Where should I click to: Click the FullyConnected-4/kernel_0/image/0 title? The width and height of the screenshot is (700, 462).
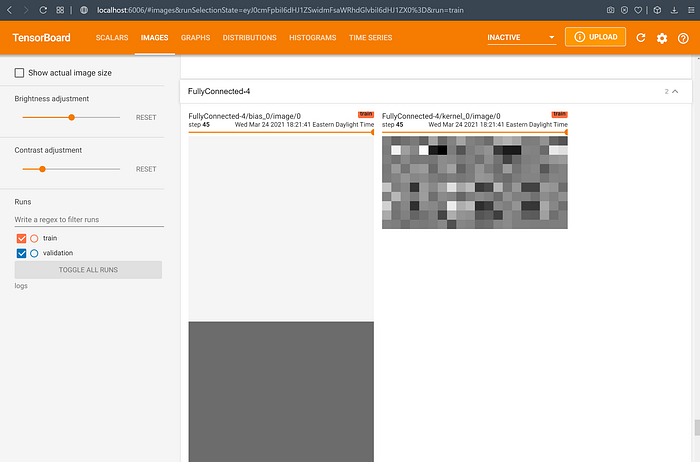[441, 116]
